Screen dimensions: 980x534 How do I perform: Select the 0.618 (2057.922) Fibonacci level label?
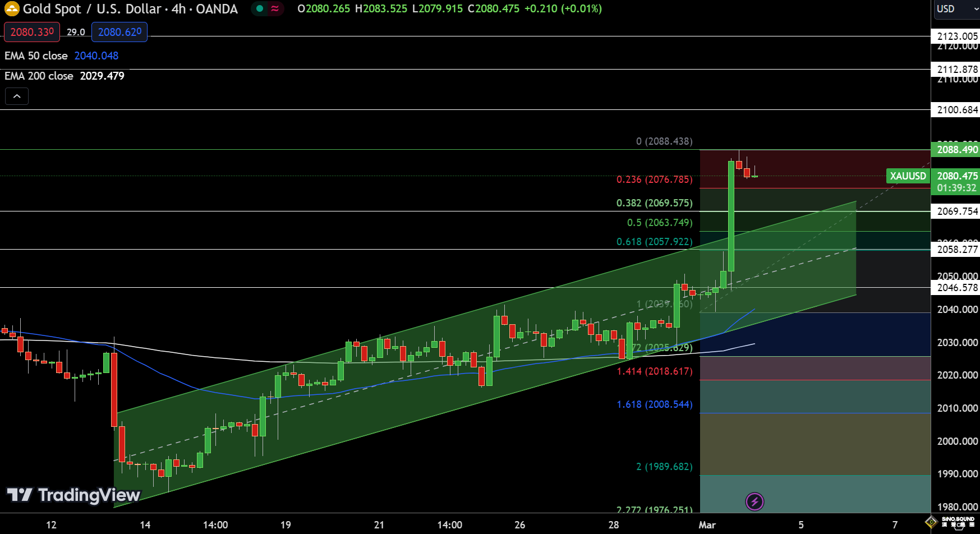point(654,242)
